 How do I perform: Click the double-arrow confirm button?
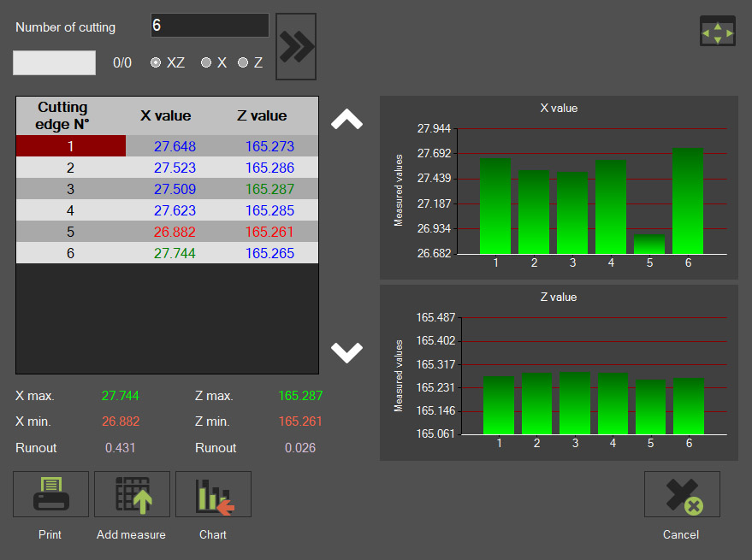(x=296, y=46)
